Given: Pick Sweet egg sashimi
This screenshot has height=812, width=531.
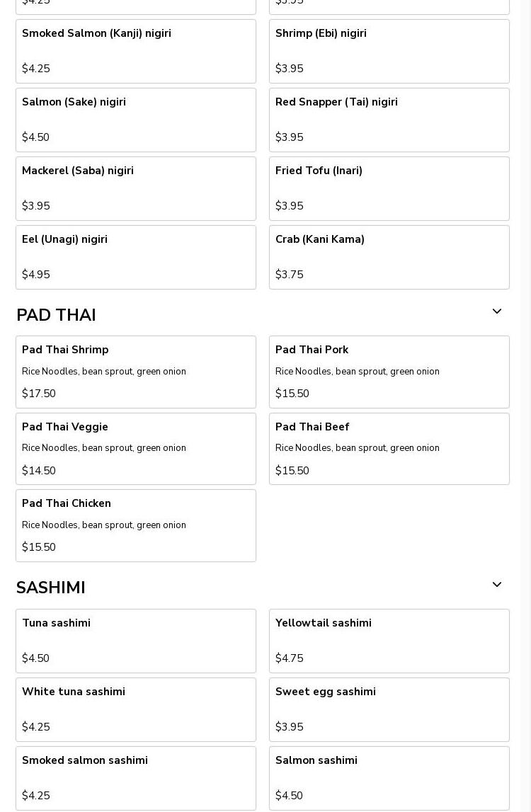Looking at the screenshot, I should [x=389, y=709].
